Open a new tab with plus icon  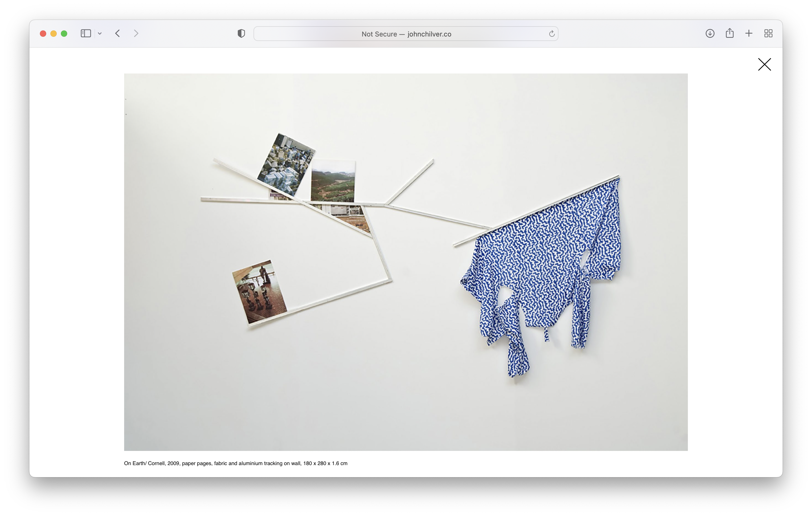click(748, 33)
